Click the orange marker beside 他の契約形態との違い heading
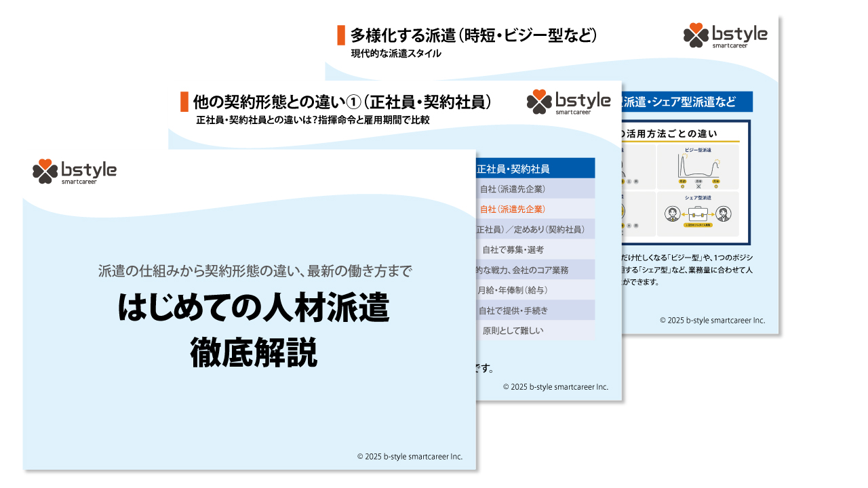 (184, 102)
